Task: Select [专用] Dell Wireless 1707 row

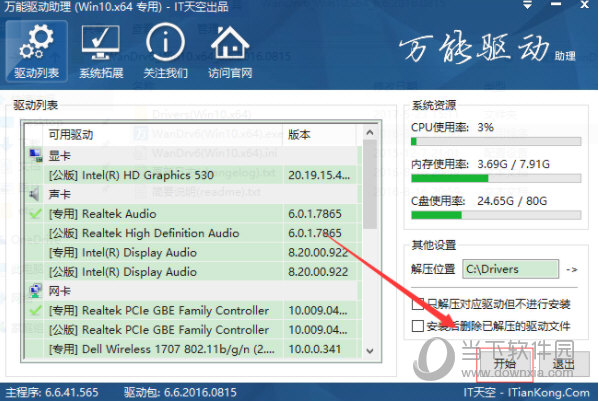Action: tap(193, 349)
